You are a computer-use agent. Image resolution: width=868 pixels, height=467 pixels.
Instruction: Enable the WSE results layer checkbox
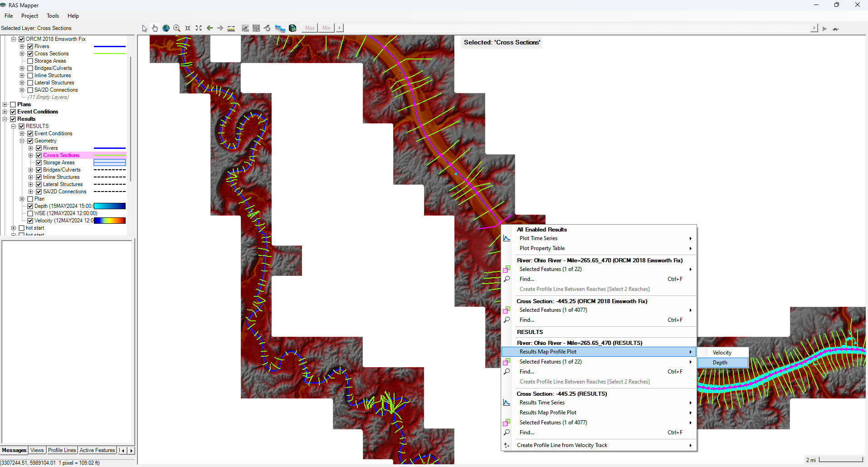pos(30,213)
